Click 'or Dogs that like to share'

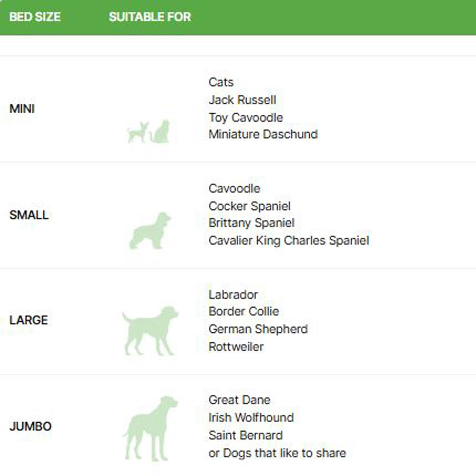click(277, 453)
